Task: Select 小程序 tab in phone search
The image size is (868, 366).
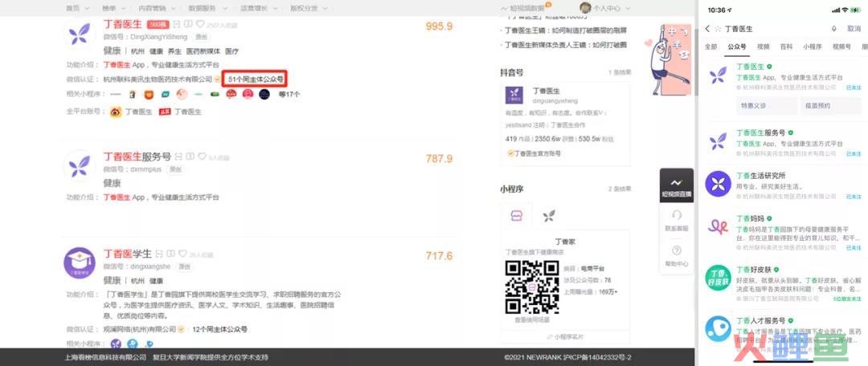Action: click(812, 47)
